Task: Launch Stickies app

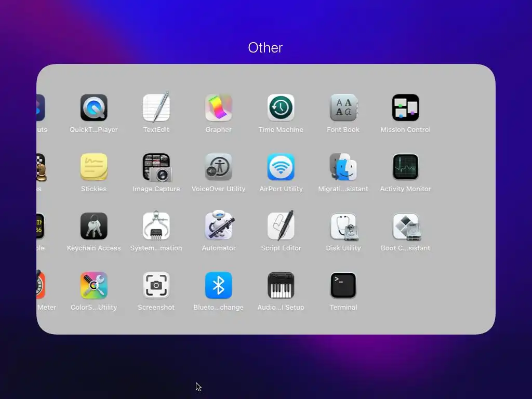Action: tap(94, 167)
